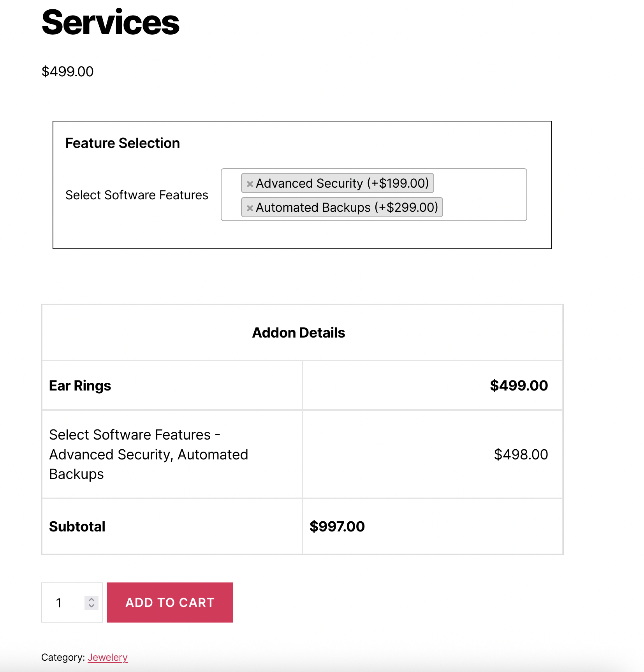Open the Jewelery category link
644x672 pixels.
tap(107, 658)
